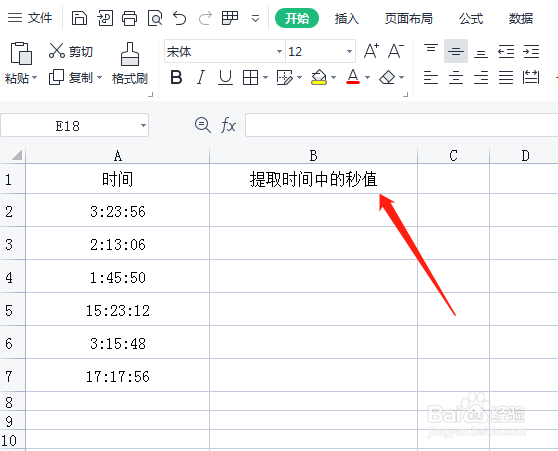Toggle vertical middle alignment
Image resolution: width=558 pixels, height=451 pixels.
coord(456,51)
